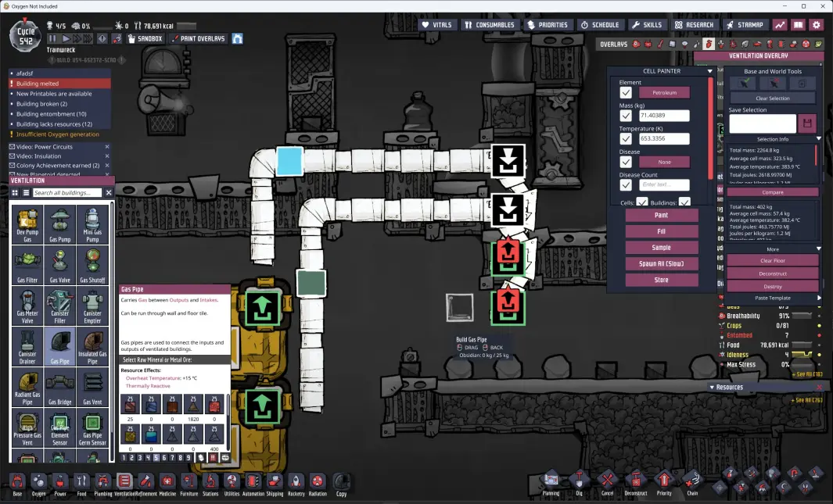This screenshot has height=504, width=833.
Task: Open the Research menu
Action: pyautogui.click(x=694, y=25)
